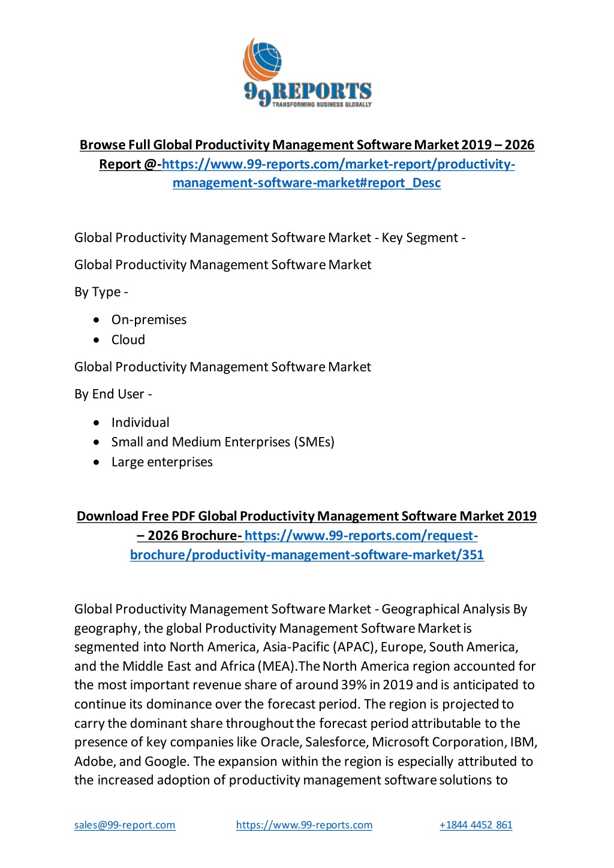Click the 'By Type -' line

point(101,292)
